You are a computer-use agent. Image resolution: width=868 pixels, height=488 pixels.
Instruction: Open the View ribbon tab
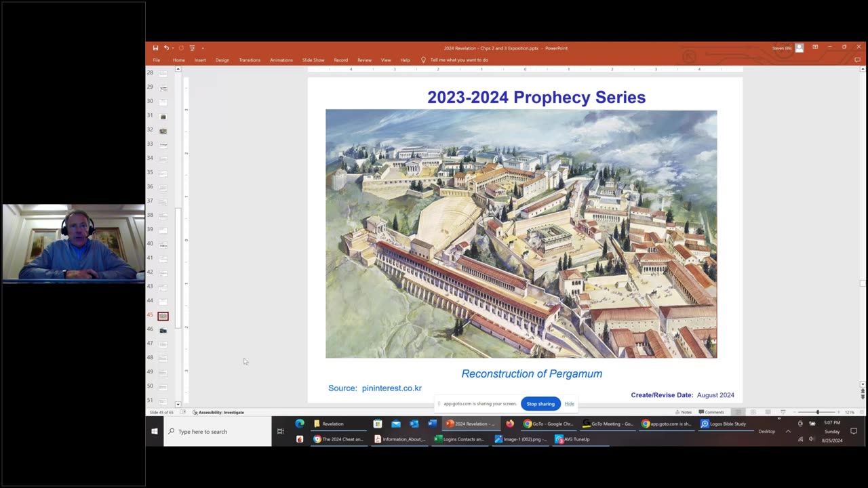pos(386,60)
